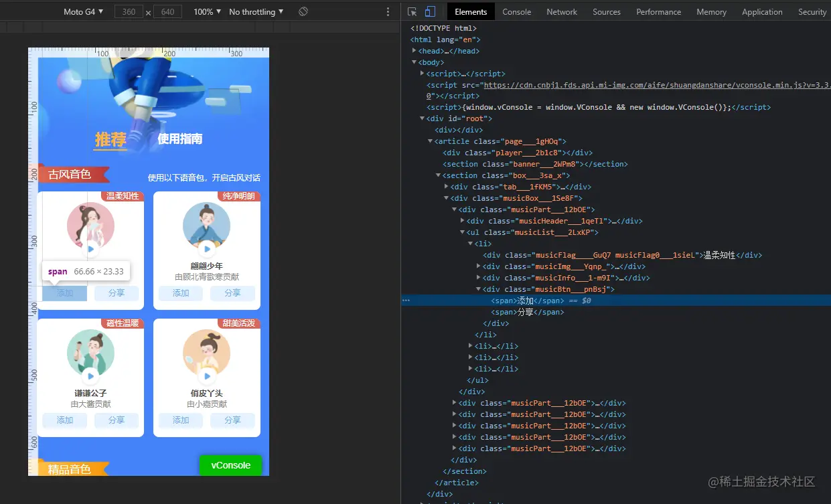Open the 100% zoom dropdown

tap(207, 11)
